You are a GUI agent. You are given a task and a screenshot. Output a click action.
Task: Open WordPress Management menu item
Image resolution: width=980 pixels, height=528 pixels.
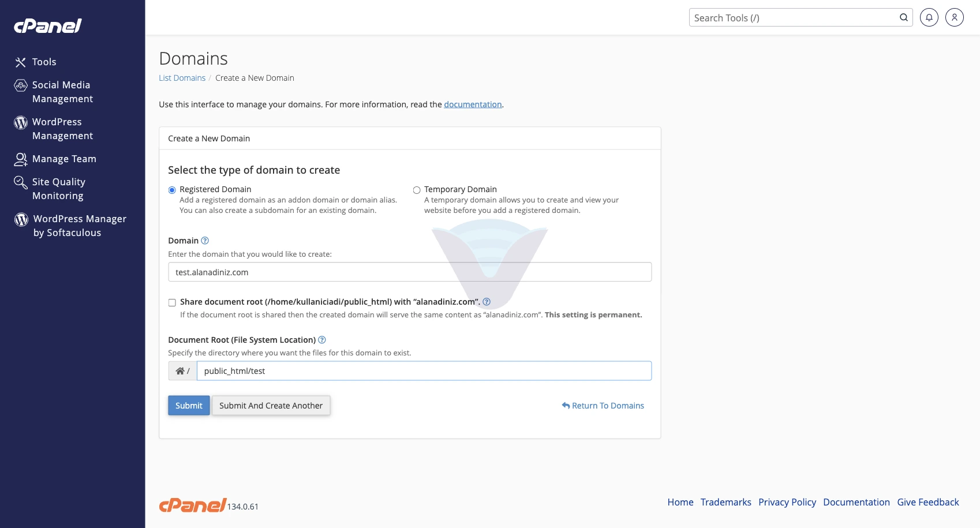click(x=62, y=129)
